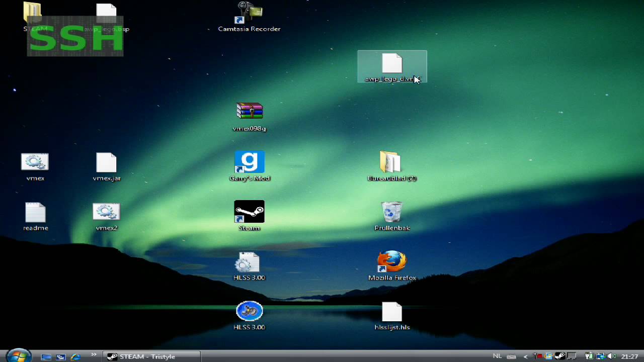Launch Internet Explorer from Quick Launch

point(75,356)
